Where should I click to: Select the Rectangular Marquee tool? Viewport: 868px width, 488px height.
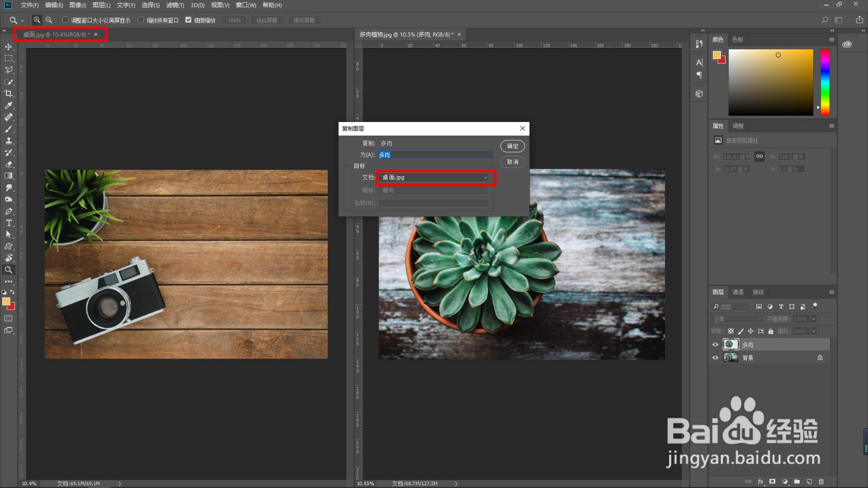pyautogui.click(x=9, y=59)
